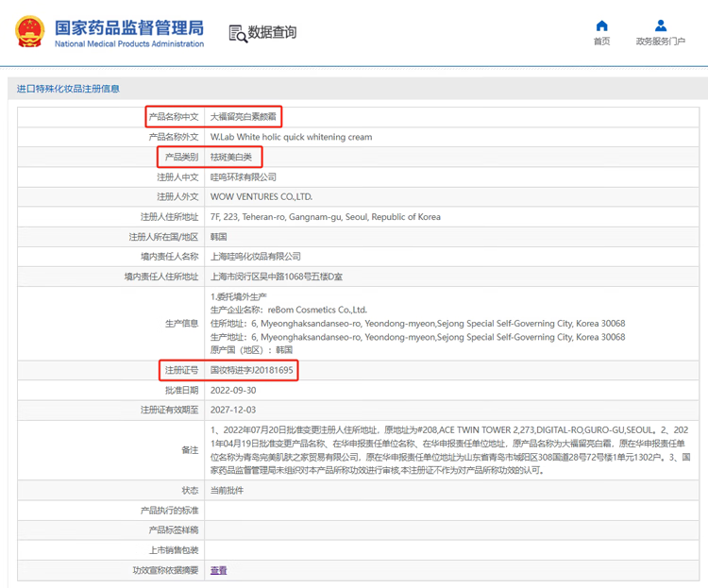Click the 产品标签样稿 field label

174,530
